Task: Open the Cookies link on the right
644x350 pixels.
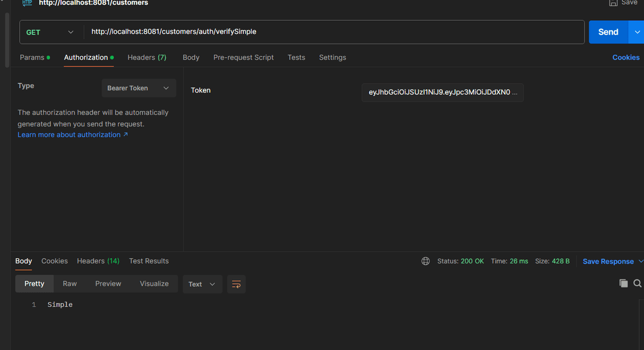Action: coord(626,58)
